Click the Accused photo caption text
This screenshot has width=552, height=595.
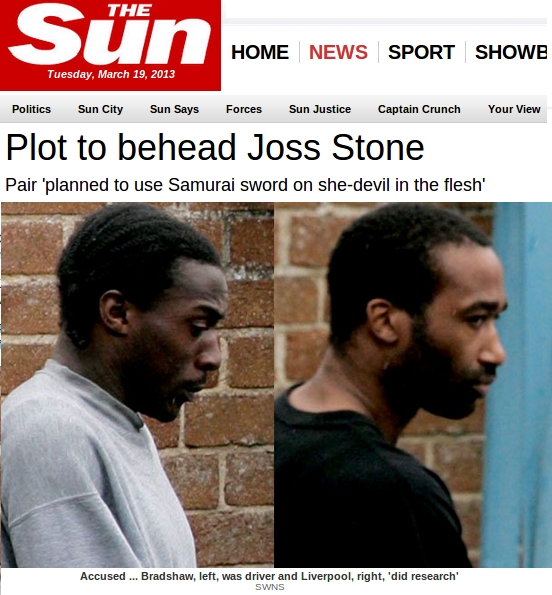(269, 576)
